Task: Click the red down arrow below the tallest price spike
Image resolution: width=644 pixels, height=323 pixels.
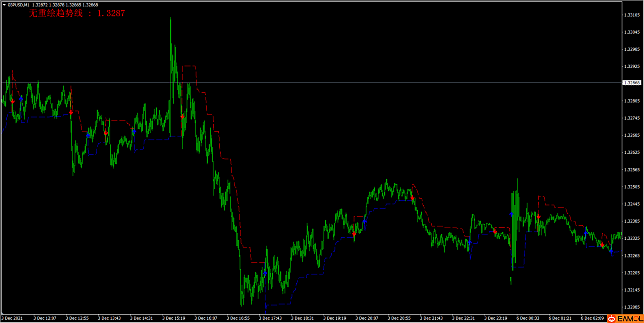Action: pyautogui.click(x=182, y=117)
